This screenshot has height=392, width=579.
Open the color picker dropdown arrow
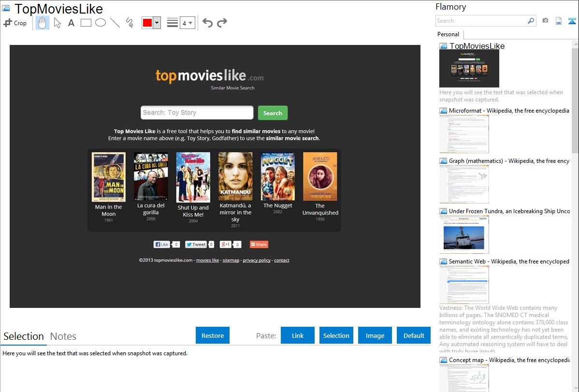click(x=157, y=23)
